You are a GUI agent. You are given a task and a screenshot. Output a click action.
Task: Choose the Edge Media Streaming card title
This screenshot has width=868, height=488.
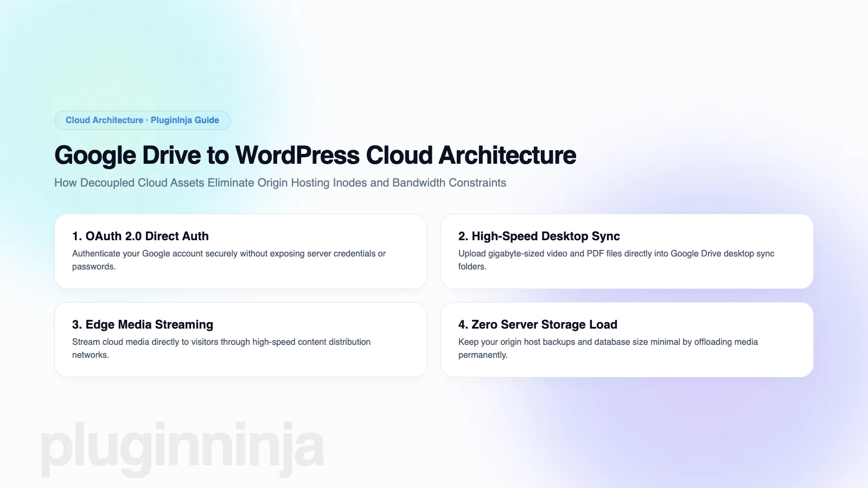pyautogui.click(x=143, y=325)
